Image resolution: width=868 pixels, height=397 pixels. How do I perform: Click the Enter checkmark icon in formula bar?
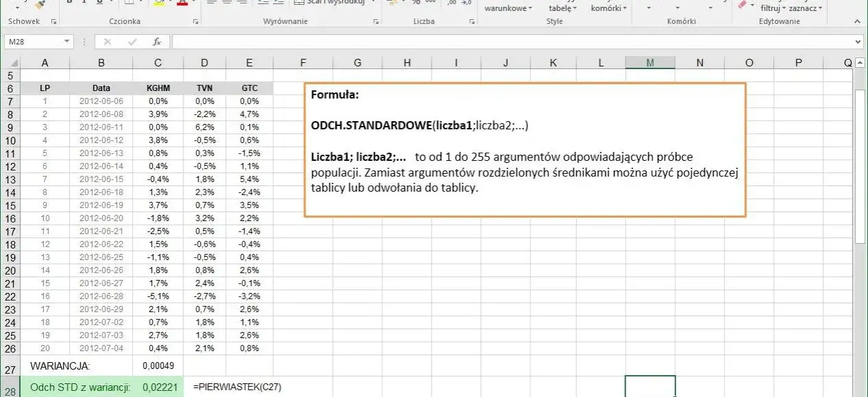tap(132, 42)
